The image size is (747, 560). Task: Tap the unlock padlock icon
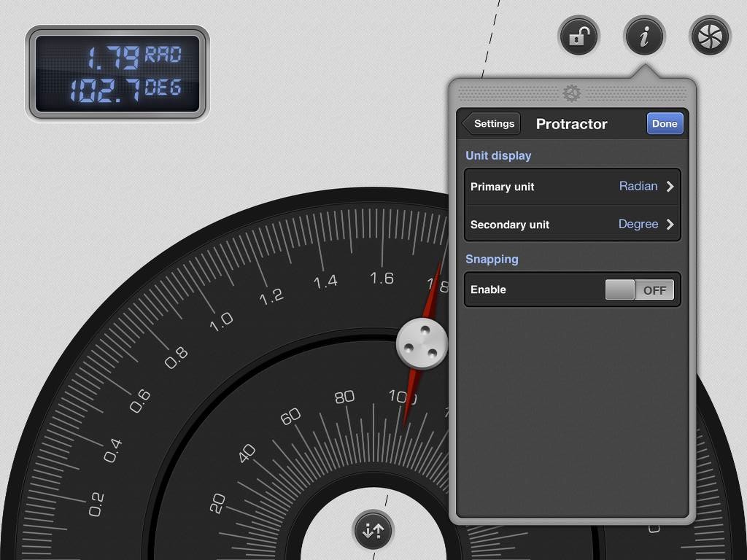pyautogui.click(x=578, y=36)
